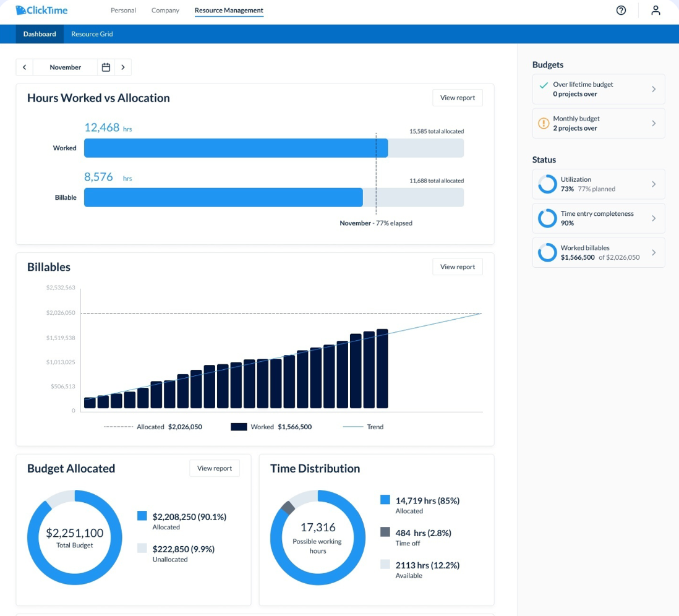Screen dimensions: 679x616
Task: Select the Personal navigation item
Action: click(123, 10)
